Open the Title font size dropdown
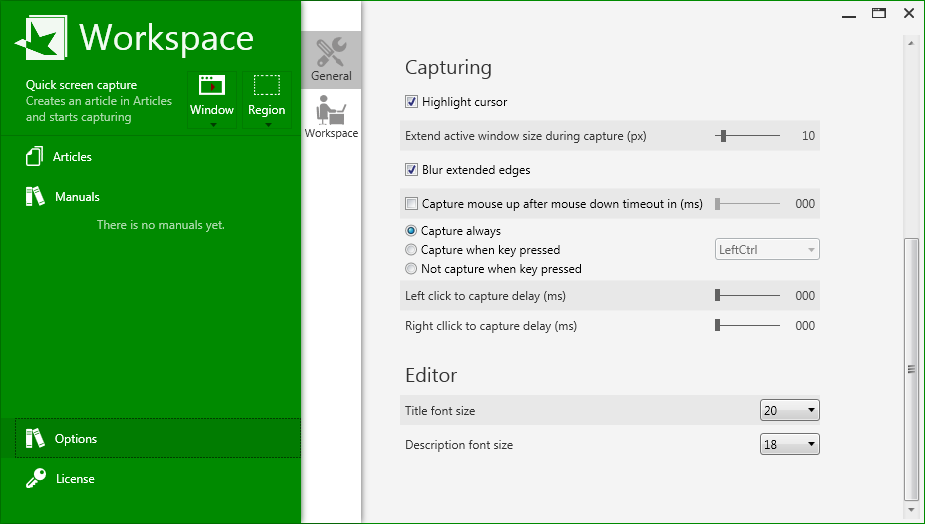Image resolution: width=925 pixels, height=524 pixels. (789, 410)
